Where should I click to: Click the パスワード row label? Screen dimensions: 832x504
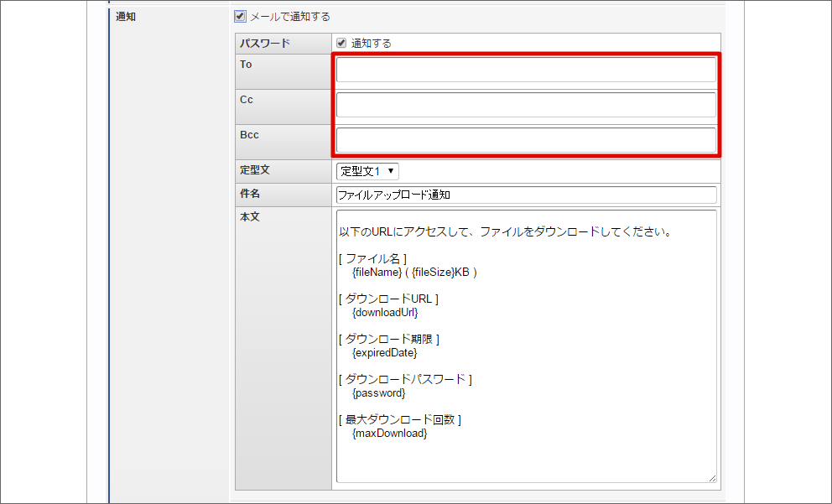pos(265,43)
